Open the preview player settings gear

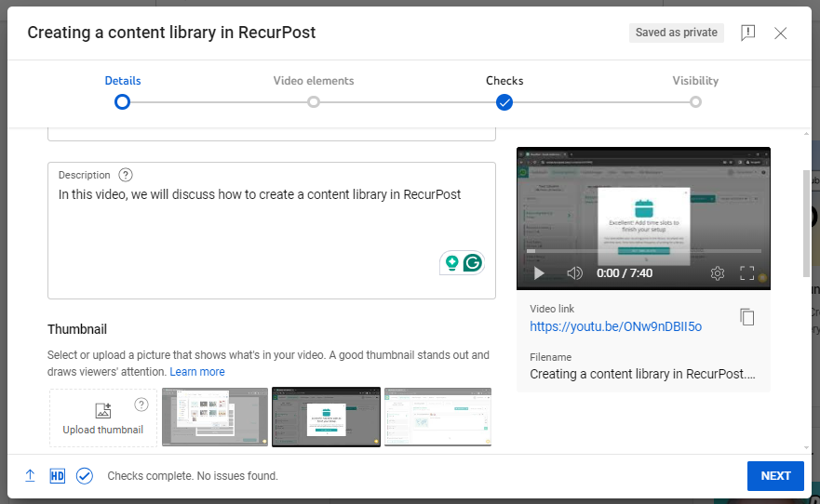pyautogui.click(x=718, y=273)
